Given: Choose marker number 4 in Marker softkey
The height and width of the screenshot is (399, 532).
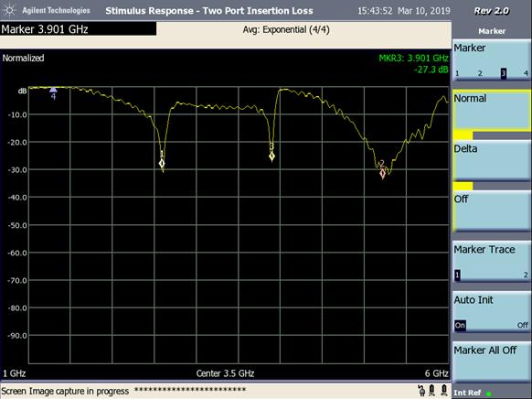Looking at the screenshot, I should 526,73.
